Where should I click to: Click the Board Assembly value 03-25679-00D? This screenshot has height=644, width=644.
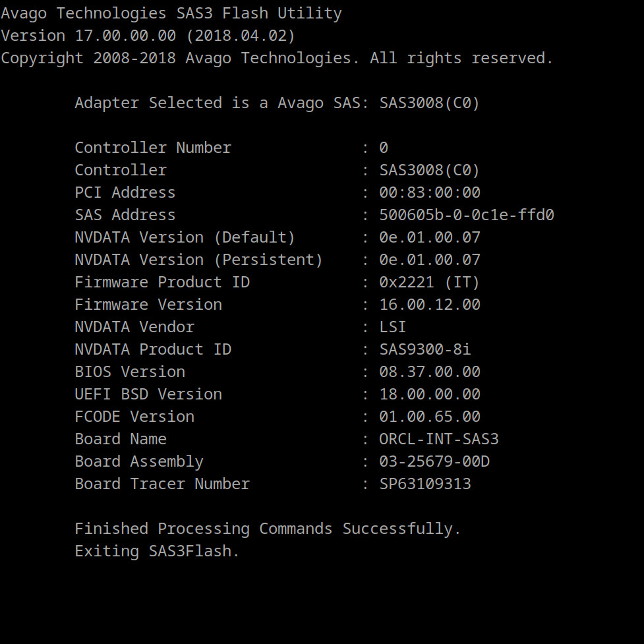coord(434,461)
